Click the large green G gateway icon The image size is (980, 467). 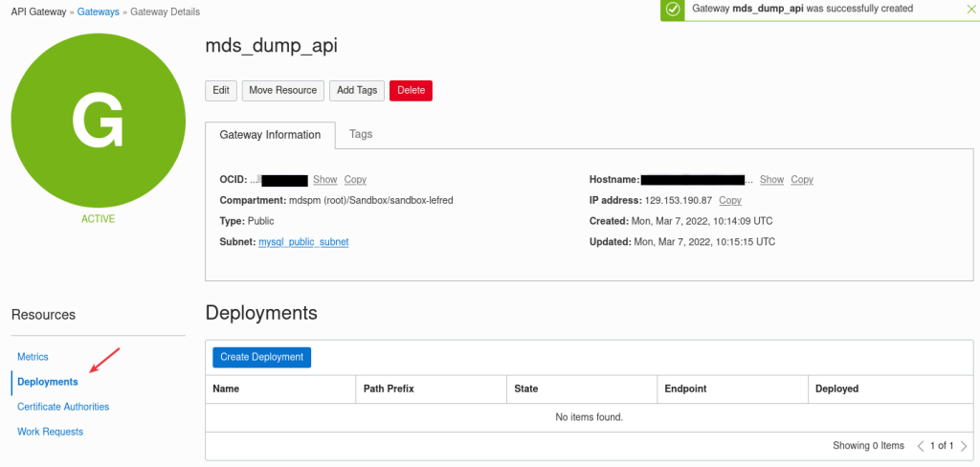click(99, 121)
